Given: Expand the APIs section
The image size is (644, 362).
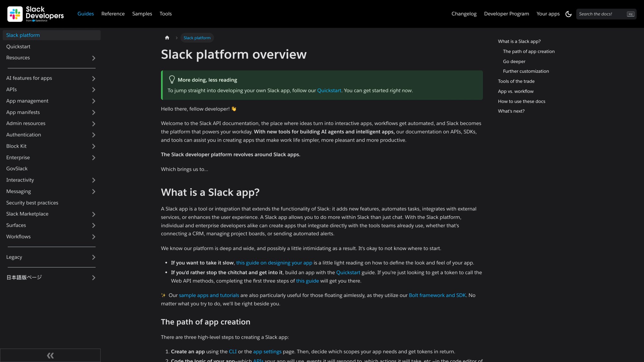Looking at the screenshot, I should pyautogui.click(x=94, y=90).
